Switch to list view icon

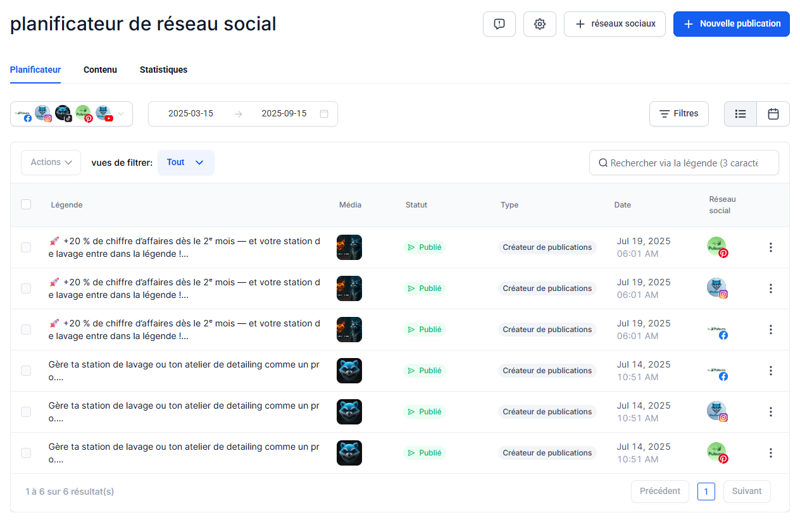[x=741, y=114]
